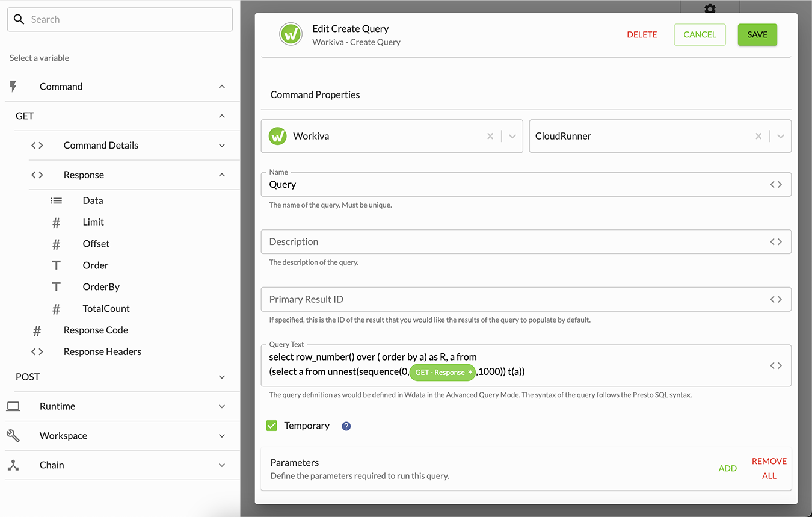Click the DELETE button

(642, 35)
